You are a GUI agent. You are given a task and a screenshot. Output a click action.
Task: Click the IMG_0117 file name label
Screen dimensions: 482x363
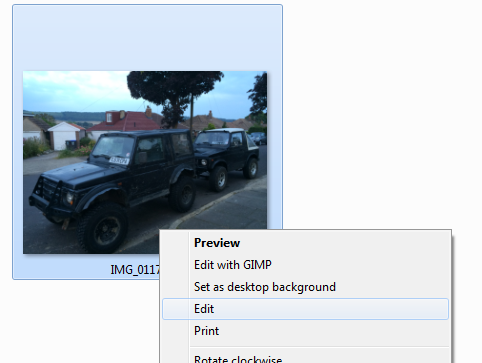tap(135, 270)
